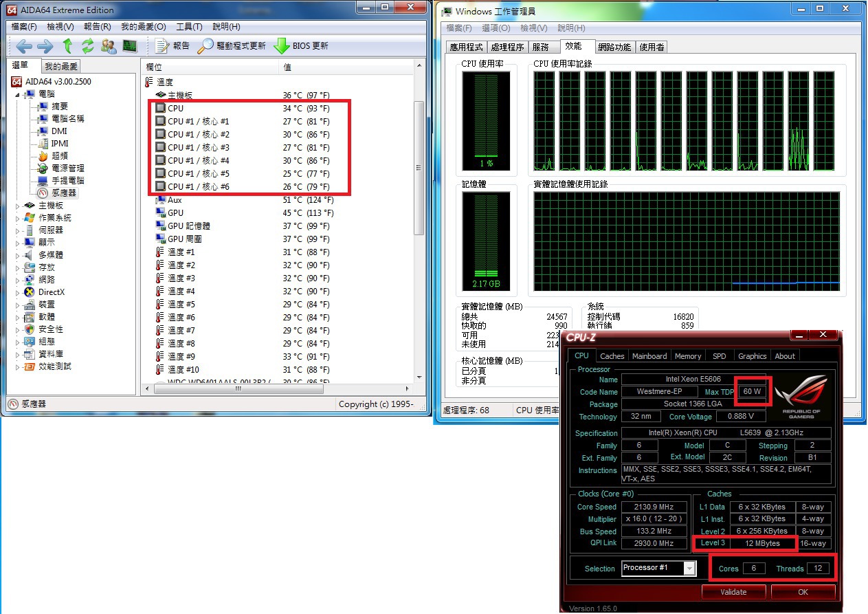Switch to the Mainboard tab in CPU-Z
Screen dimensions: 868x614
(x=649, y=355)
